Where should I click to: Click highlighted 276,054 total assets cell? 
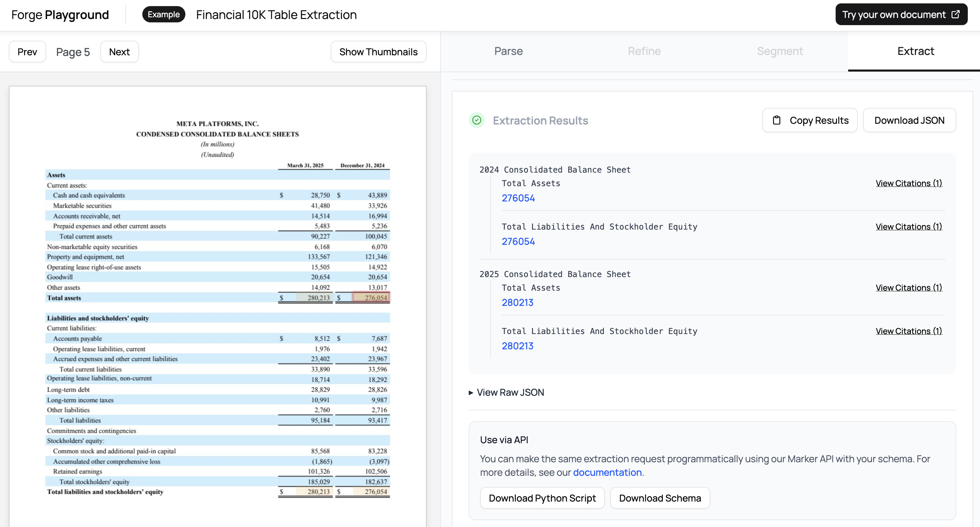pos(371,297)
